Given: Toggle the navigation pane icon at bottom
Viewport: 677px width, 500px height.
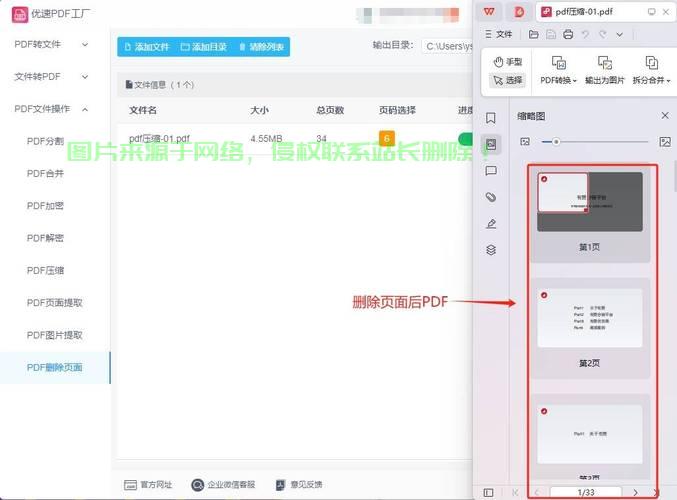Looking at the screenshot, I should 488,492.
